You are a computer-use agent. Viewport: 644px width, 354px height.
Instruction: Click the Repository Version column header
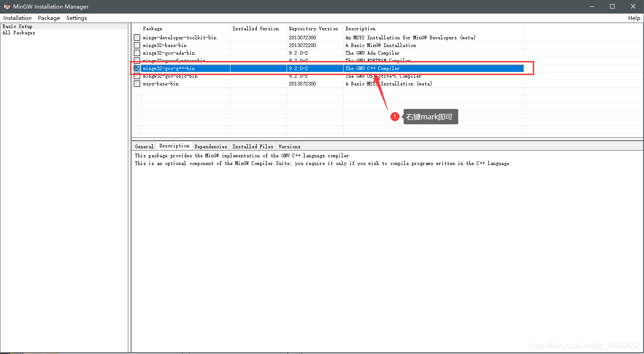click(x=315, y=28)
